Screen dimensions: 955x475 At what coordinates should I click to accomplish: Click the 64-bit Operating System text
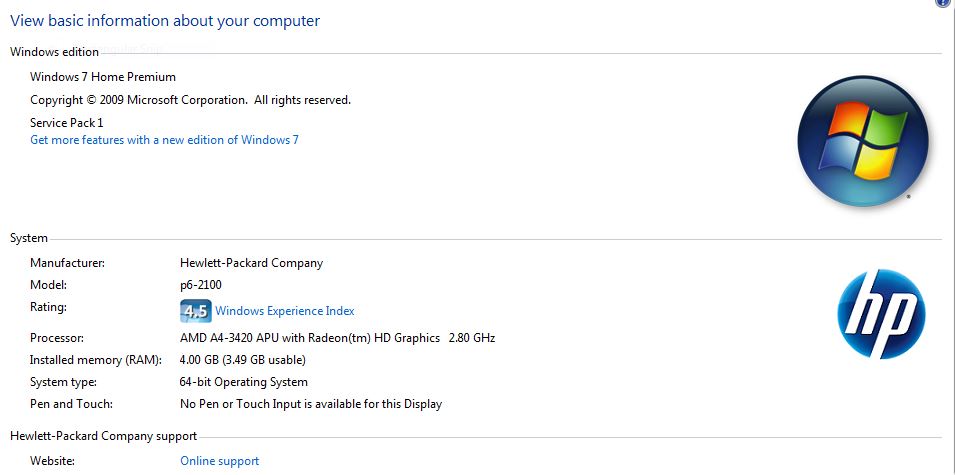244,382
